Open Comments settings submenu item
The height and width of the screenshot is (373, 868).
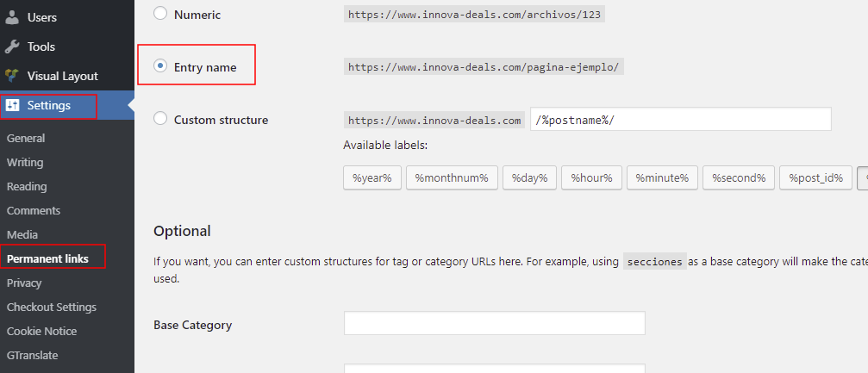pyautogui.click(x=34, y=210)
